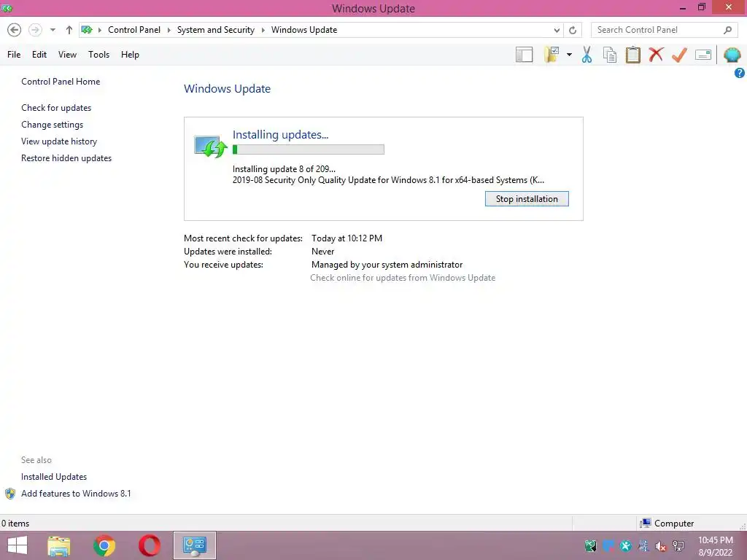Click Restore hidden updates link
Screen dimensions: 747x560
pyautogui.click(x=66, y=158)
